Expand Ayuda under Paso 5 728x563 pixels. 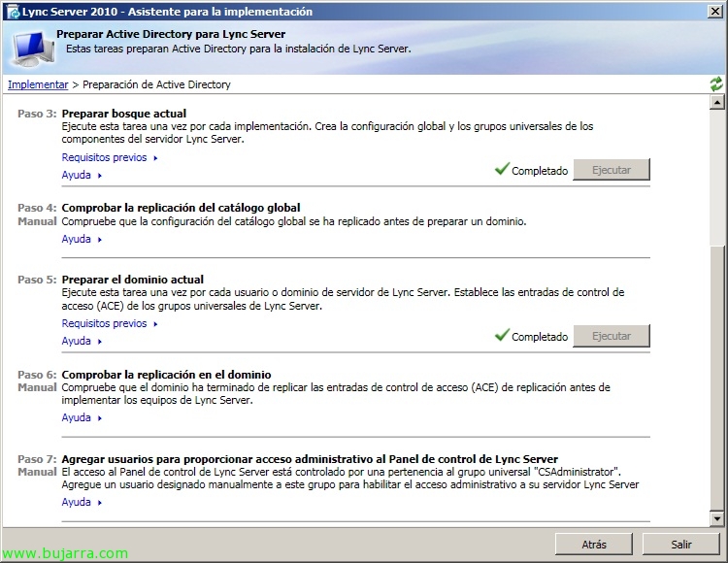click(x=82, y=341)
